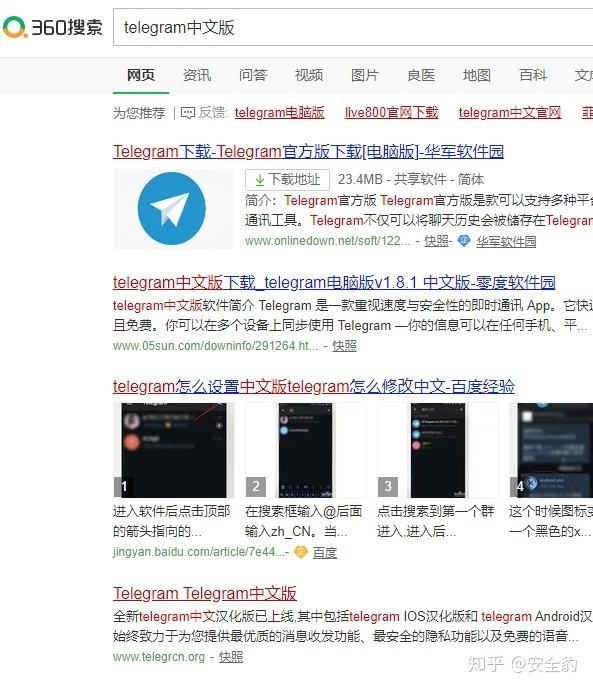The image size is (593, 689).
Task: Switch to the 百科 tab
Action: (533, 75)
